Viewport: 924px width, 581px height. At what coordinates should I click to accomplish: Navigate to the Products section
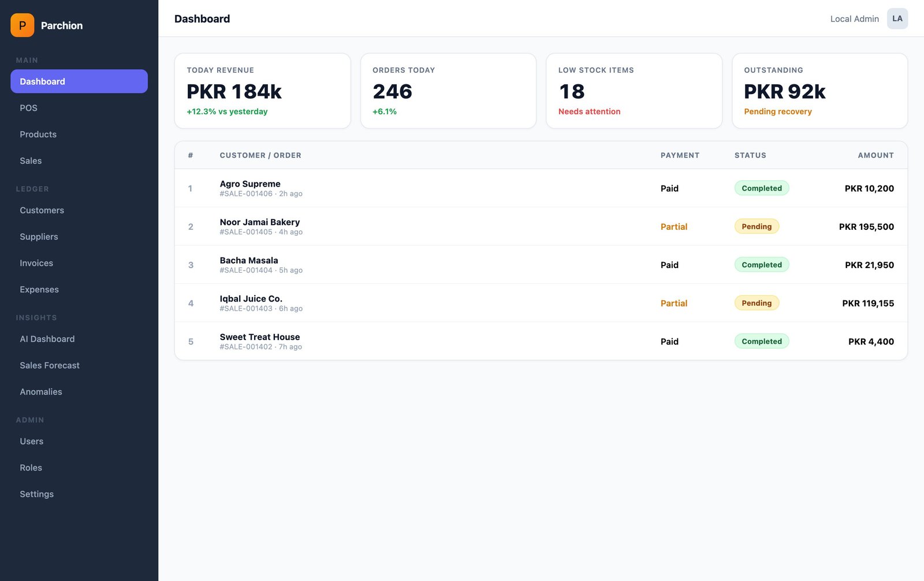(38, 134)
